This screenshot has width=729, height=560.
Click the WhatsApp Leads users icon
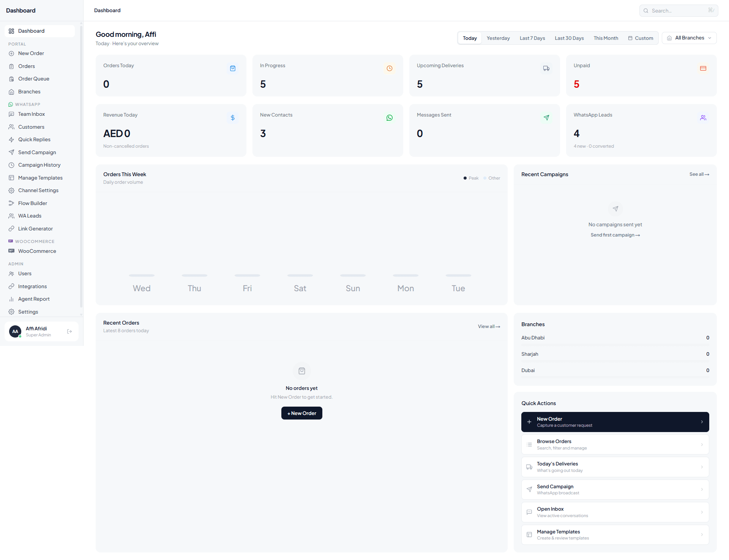[703, 118]
